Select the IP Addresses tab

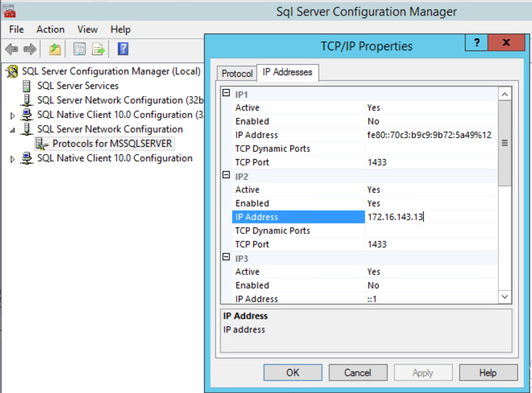[287, 72]
